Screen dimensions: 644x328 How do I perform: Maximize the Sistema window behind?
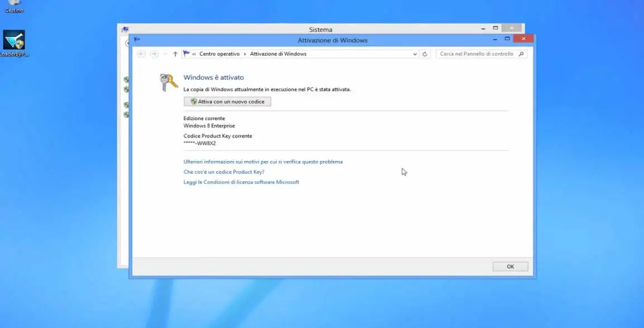(x=496, y=28)
